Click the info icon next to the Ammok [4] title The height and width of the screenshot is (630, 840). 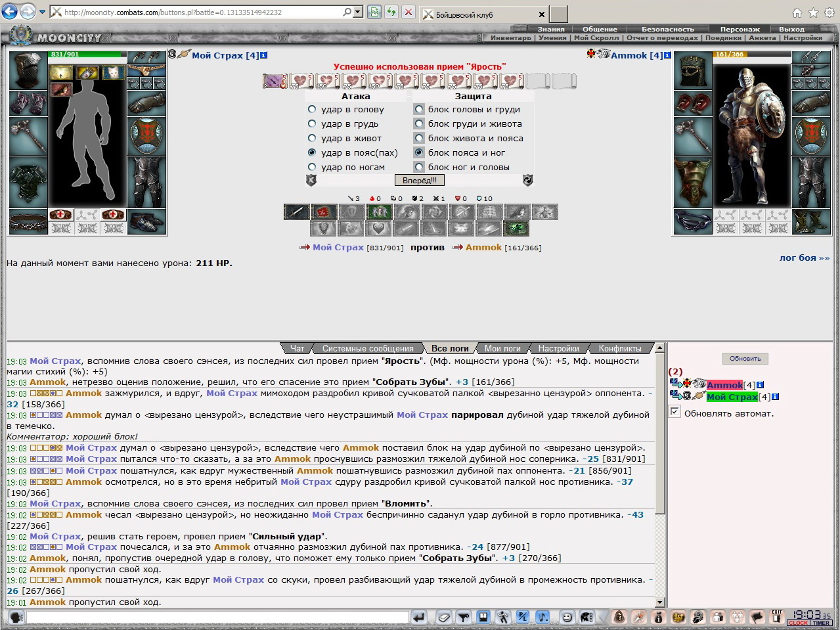coord(667,55)
